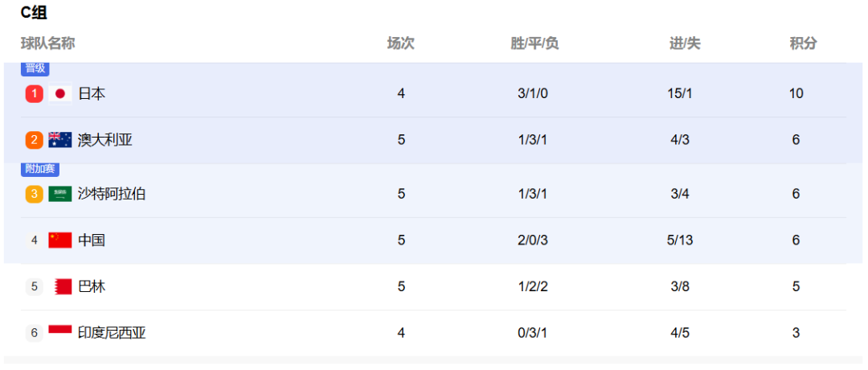The image size is (868, 370).
Task: Click the Saudi Arabia flag icon
Action: 60,194
